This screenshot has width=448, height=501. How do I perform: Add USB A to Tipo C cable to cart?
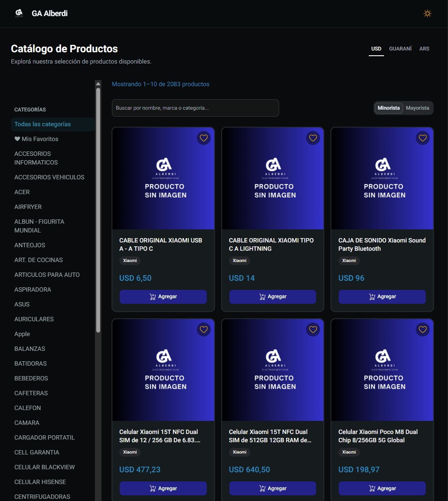pyautogui.click(x=163, y=296)
